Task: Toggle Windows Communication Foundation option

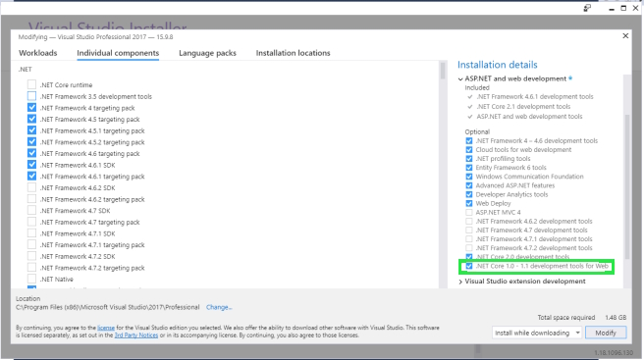Action: 469,177
